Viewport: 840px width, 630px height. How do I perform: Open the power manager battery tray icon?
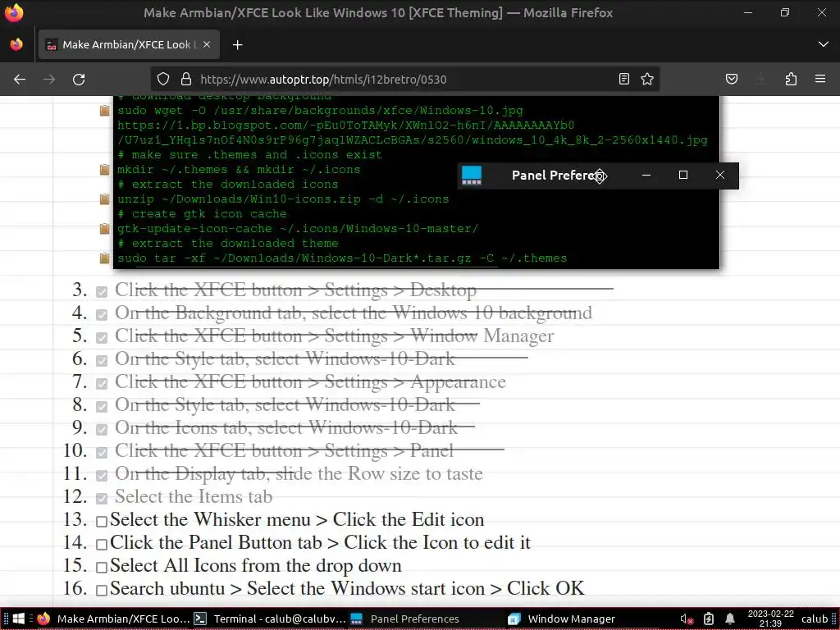click(708, 619)
